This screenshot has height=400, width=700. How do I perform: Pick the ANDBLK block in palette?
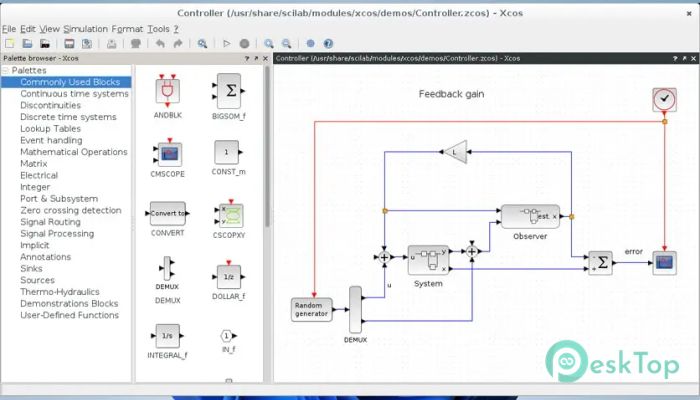[x=168, y=91]
